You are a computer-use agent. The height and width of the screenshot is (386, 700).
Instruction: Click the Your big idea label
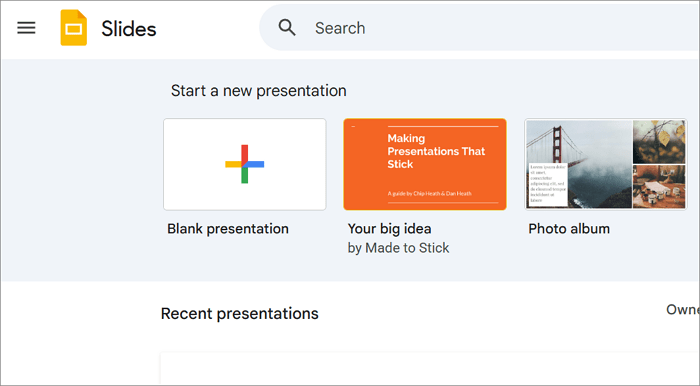click(x=389, y=229)
